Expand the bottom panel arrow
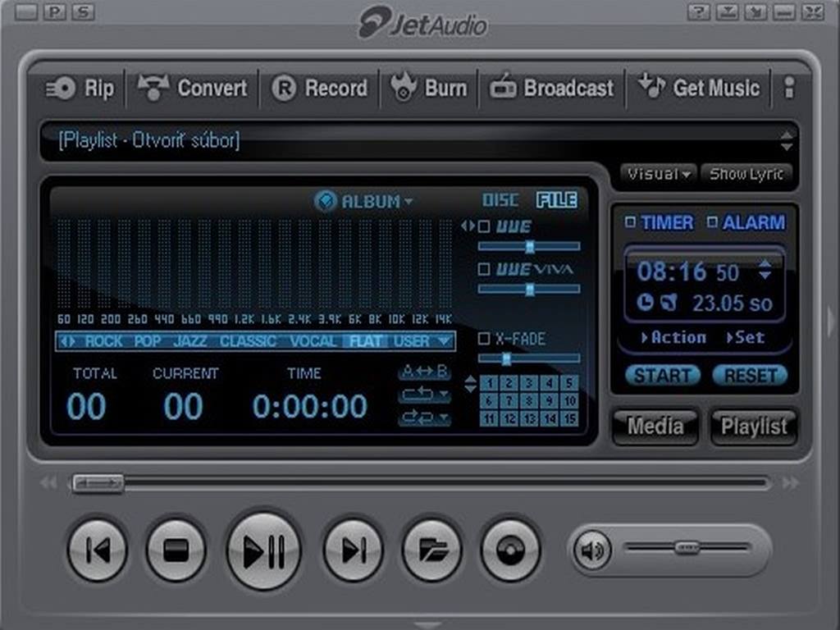840x630 pixels. 427,624
